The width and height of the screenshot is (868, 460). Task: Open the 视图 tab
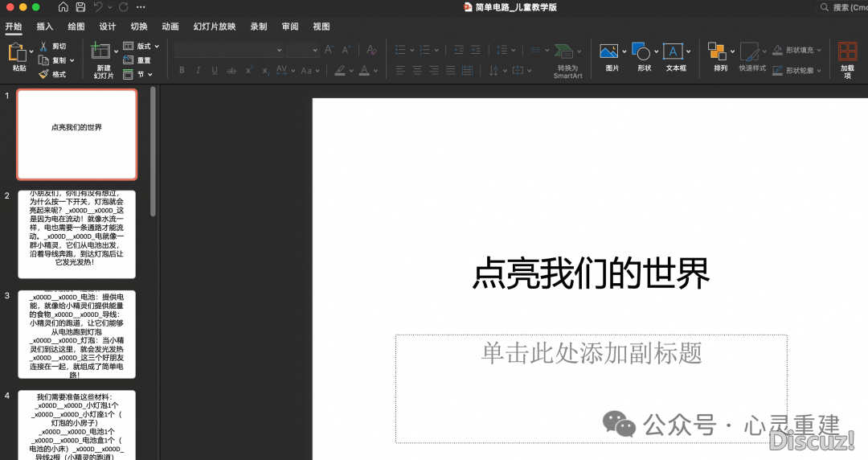[x=321, y=27]
